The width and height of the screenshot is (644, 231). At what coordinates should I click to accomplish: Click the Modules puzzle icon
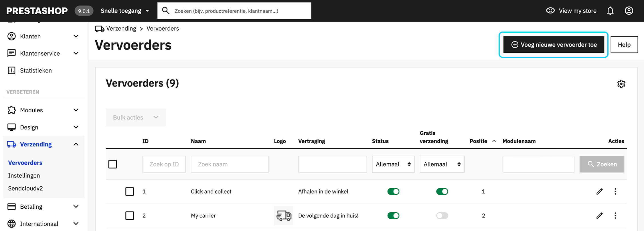pos(11,110)
